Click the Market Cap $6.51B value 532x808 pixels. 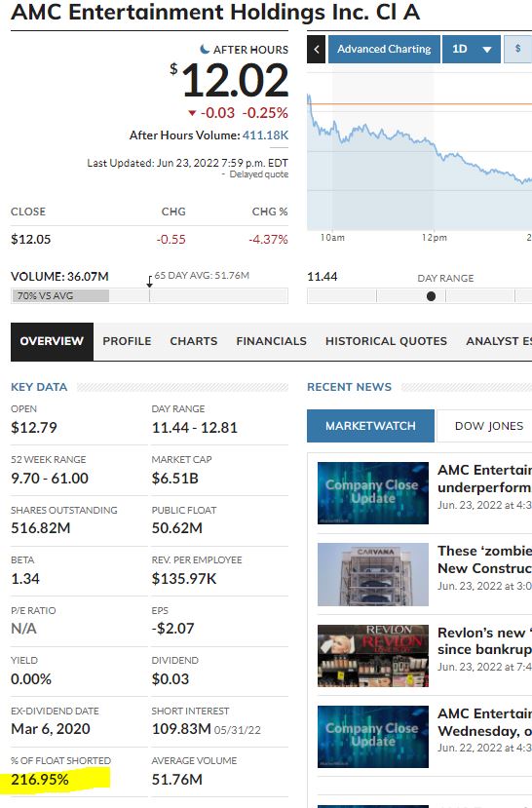(x=175, y=479)
